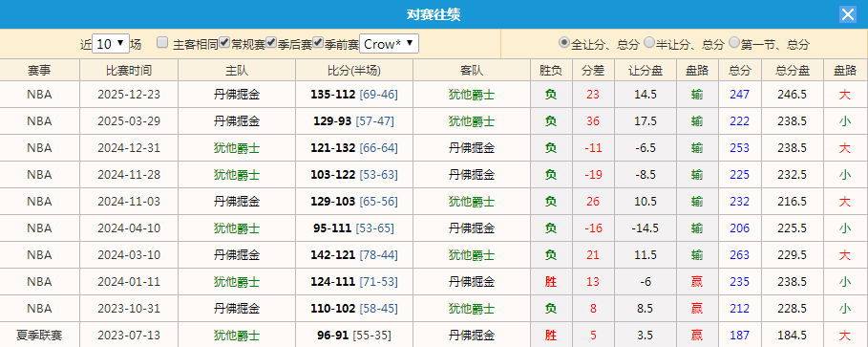The width and height of the screenshot is (868, 347).
Task: Click the score 124-111 [71-53]
Action: click(354, 282)
